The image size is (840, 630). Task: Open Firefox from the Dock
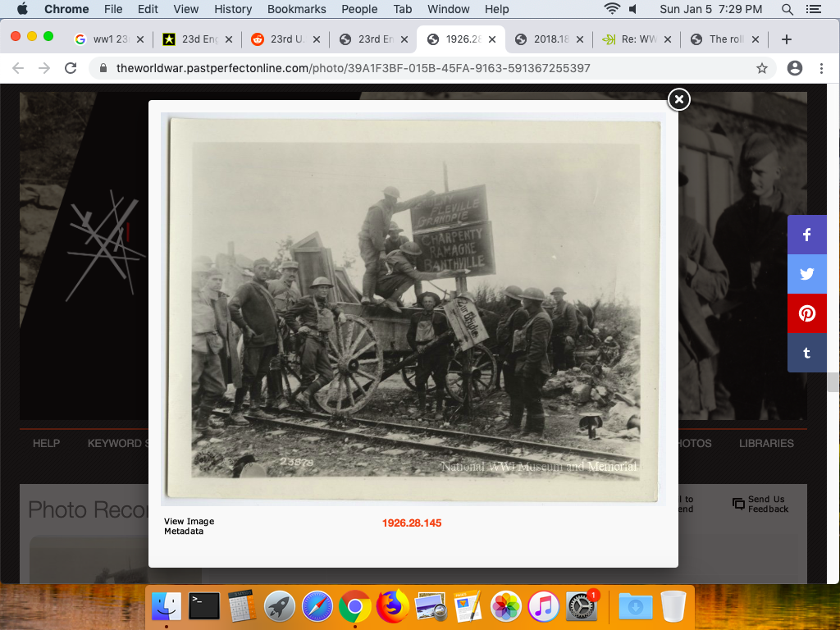click(393, 607)
